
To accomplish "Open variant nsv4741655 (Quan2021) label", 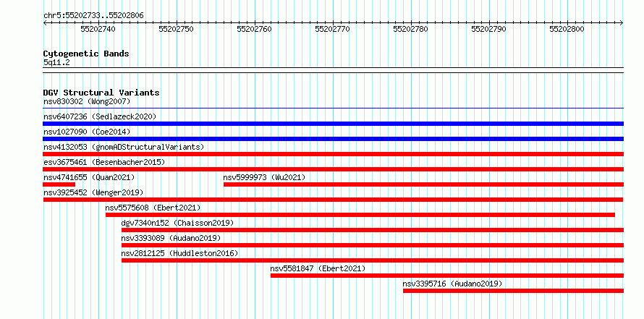I will point(89,177).
